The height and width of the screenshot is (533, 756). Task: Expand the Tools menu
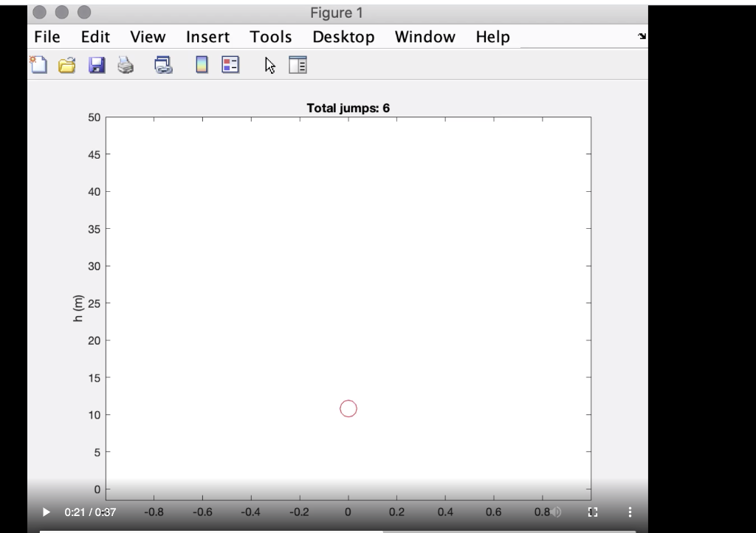[270, 36]
